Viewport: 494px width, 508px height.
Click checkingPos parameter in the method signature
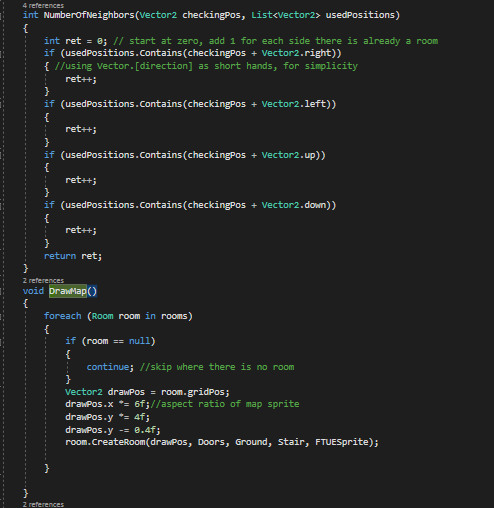[x=211, y=15]
